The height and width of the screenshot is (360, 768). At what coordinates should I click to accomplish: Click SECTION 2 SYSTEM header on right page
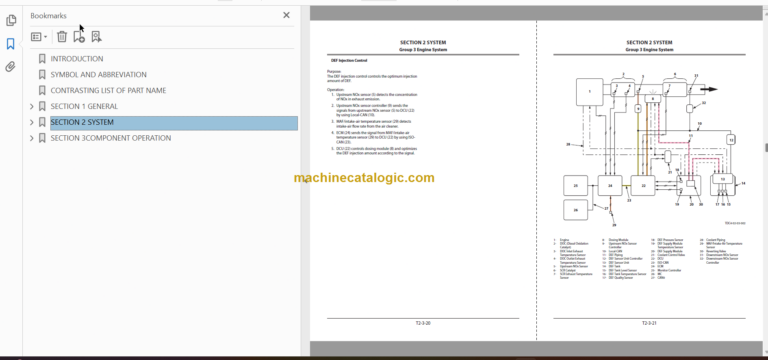coord(649,43)
